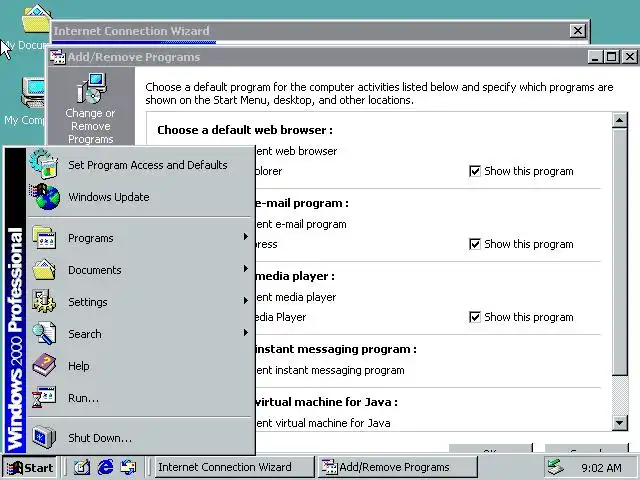Click the Help book icon

point(44,365)
